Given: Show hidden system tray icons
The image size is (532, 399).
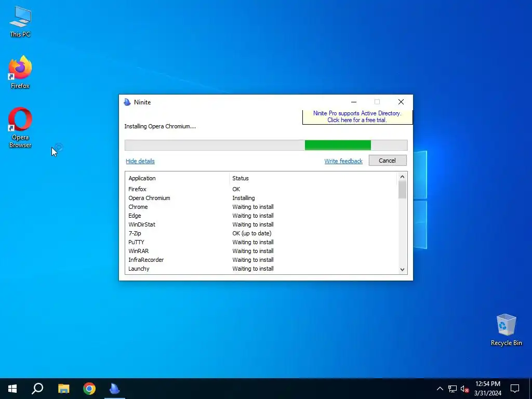Looking at the screenshot, I should tap(440, 389).
